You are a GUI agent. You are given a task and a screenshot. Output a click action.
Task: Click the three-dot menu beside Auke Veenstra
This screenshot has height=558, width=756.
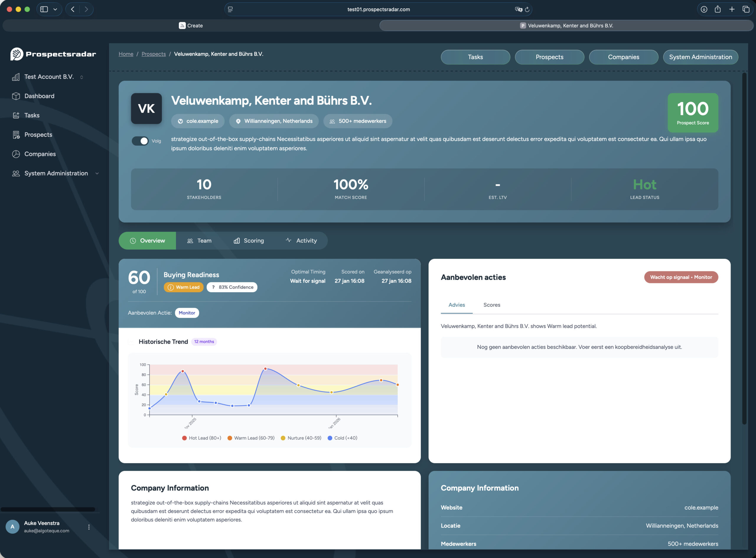tap(89, 526)
